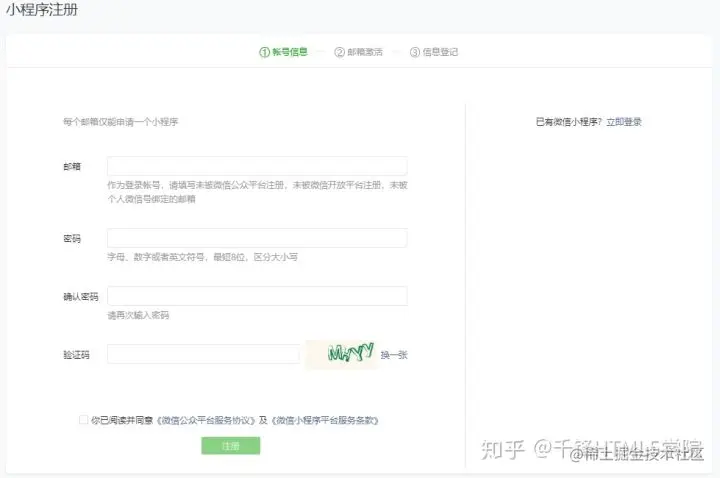Select step ③ 信息登记
The height and width of the screenshot is (478, 720).
pos(434,52)
